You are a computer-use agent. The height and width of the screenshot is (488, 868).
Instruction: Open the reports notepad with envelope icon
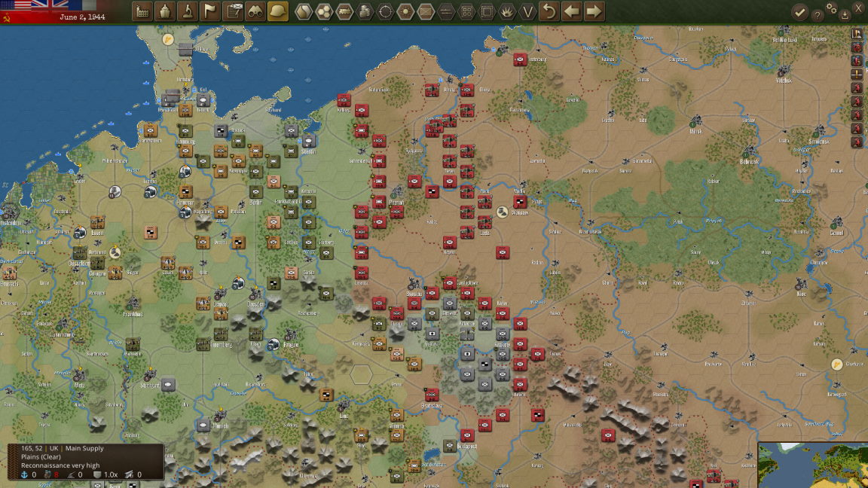tap(233, 11)
